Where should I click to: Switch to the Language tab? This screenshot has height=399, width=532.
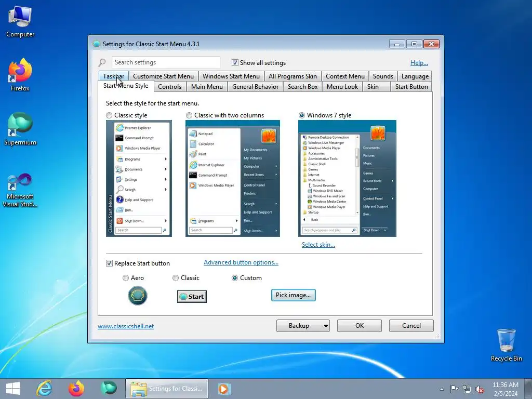pos(415,76)
